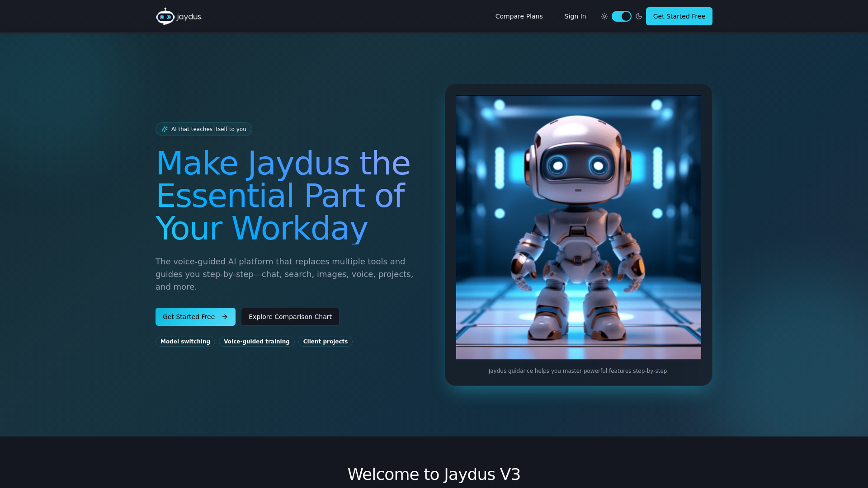
Task: Select Sign In
Action: click(x=575, y=16)
